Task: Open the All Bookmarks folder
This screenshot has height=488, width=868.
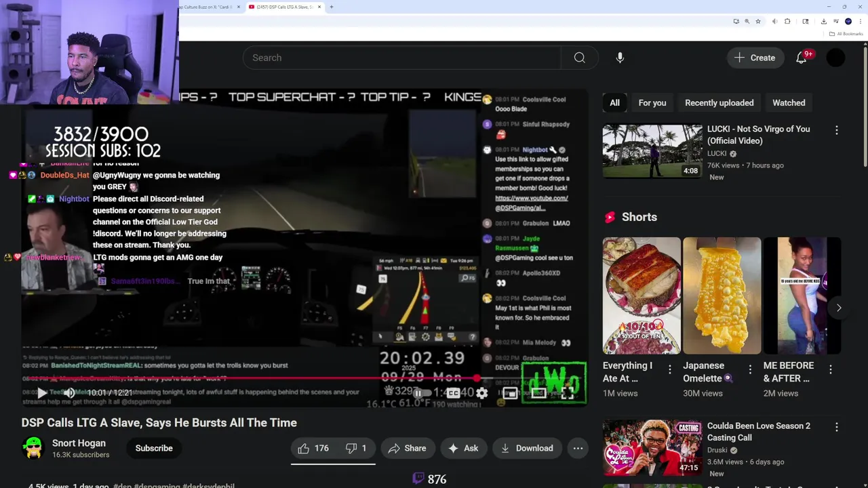Action: coord(846,34)
